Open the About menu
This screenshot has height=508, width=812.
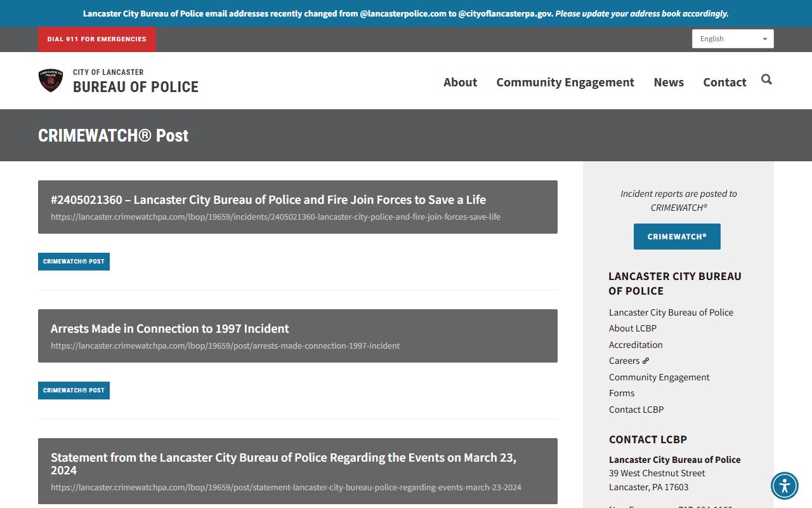[x=460, y=82]
